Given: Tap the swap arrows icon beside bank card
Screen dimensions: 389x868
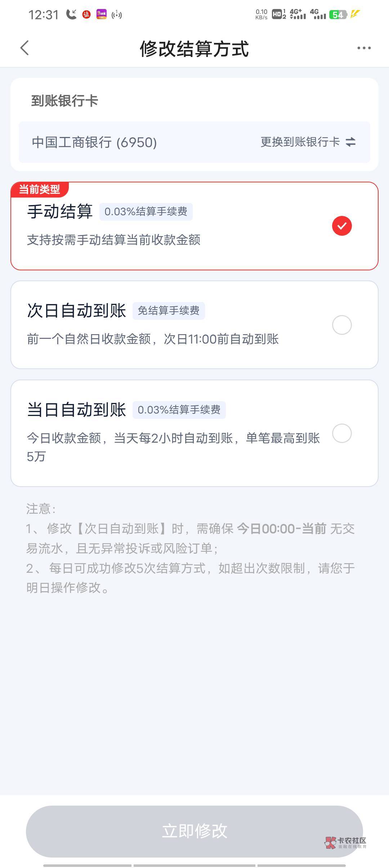Looking at the screenshot, I should pyautogui.click(x=350, y=142).
